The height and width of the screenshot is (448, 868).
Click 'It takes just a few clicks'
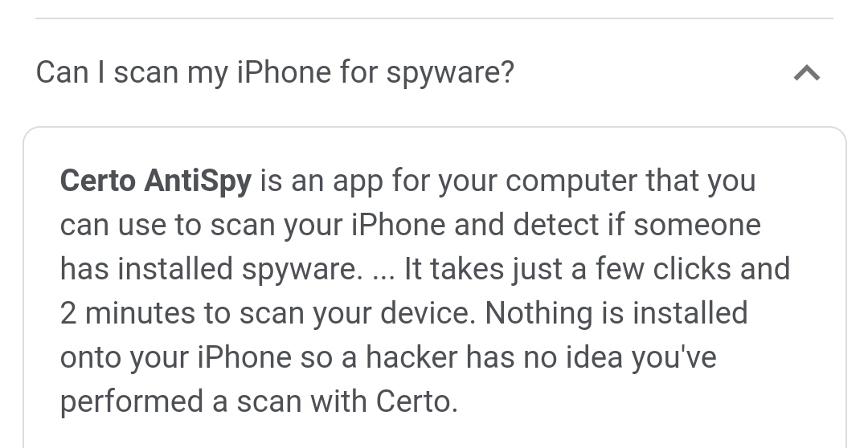coord(568,269)
